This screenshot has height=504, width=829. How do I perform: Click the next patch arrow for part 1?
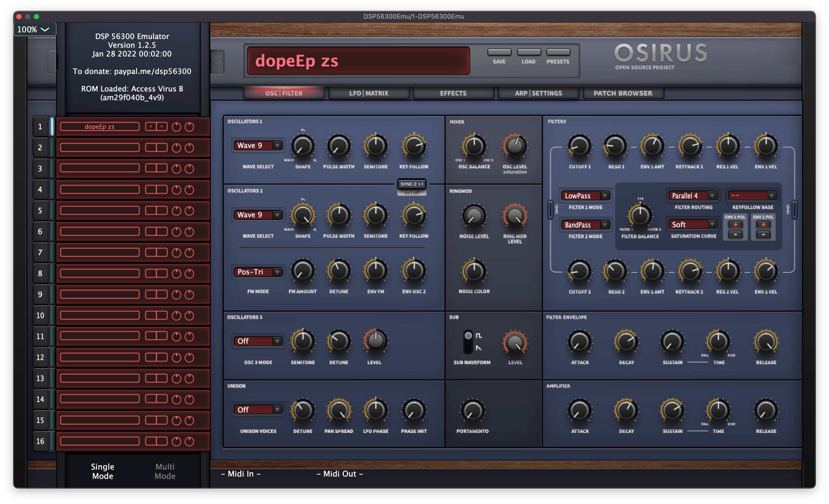pyautogui.click(x=163, y=126)
